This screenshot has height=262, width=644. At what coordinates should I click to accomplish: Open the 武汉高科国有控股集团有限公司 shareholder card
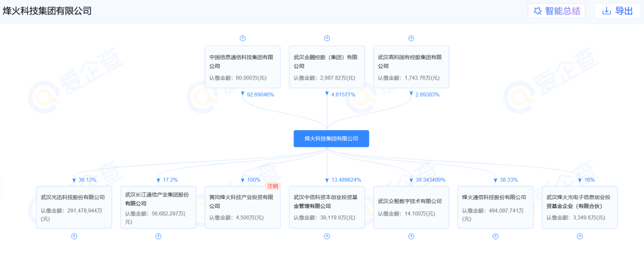click(411, 66)
